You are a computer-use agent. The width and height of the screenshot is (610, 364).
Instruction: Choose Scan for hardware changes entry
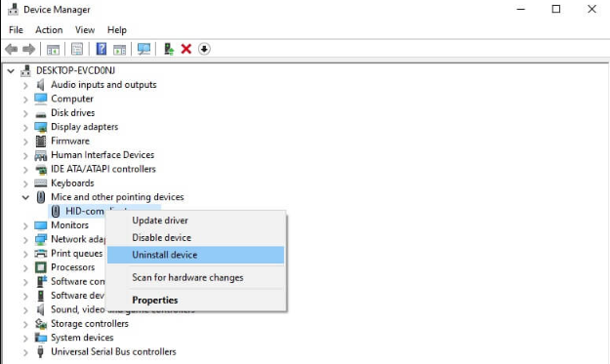pos(196,278)
